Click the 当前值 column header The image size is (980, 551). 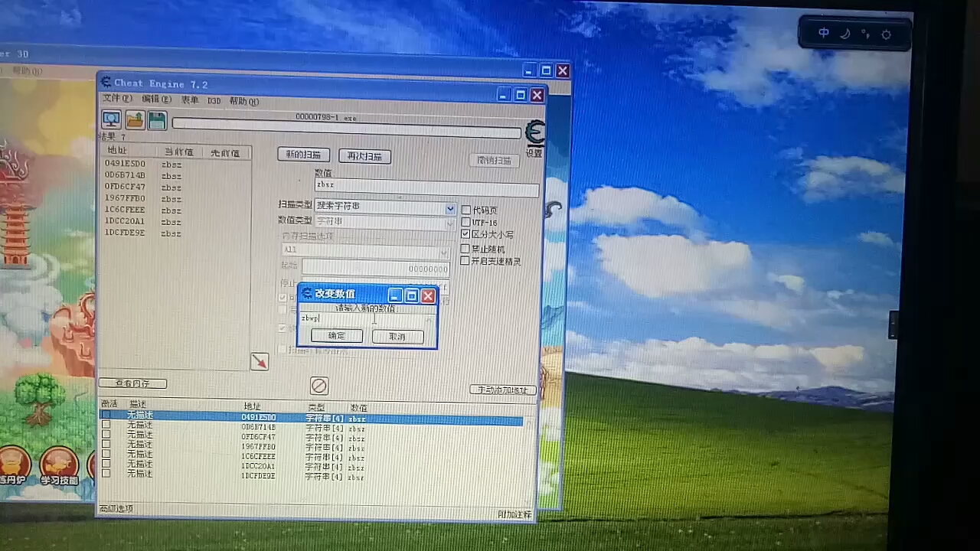click(x=179, y=152)
